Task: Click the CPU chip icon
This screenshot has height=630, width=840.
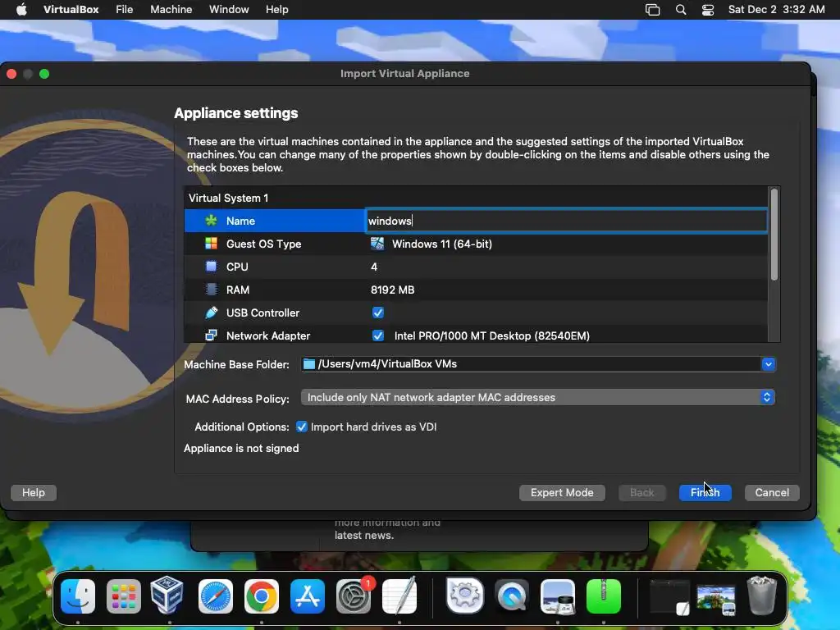Action: [x=211, y=267]
